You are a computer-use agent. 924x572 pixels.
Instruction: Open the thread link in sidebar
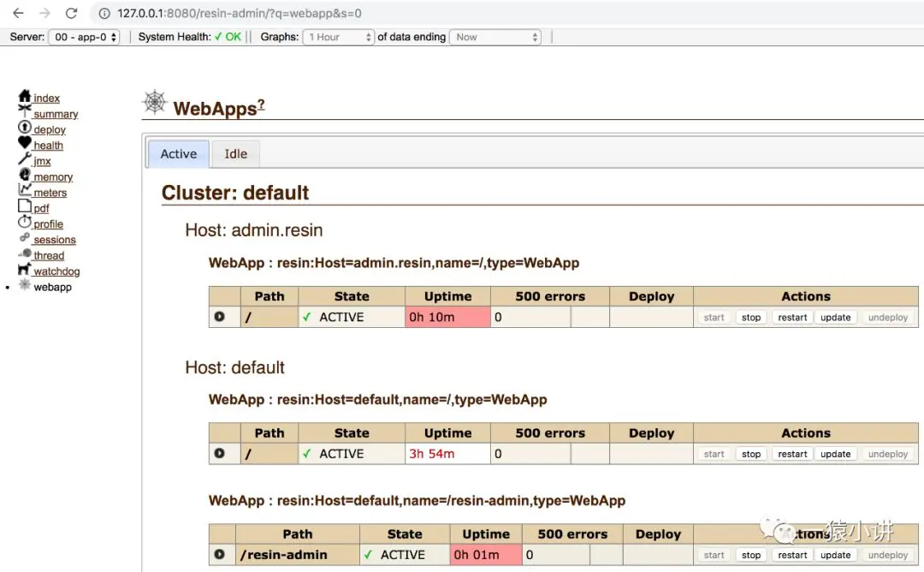tap(49, 255)
